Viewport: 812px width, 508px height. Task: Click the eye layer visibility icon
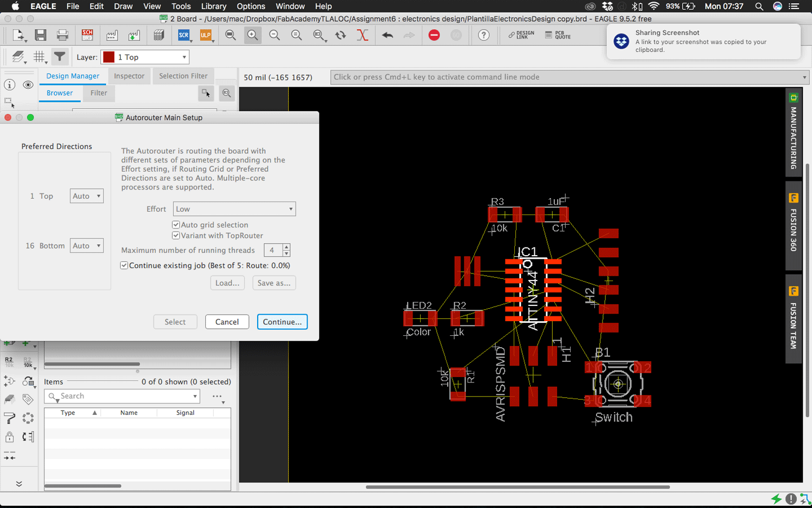(28, 84)
